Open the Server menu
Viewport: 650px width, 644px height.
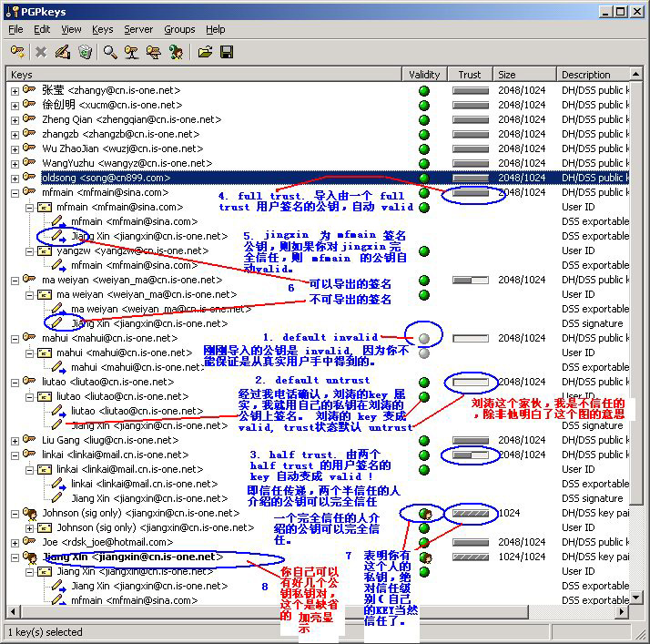point(138,29)
